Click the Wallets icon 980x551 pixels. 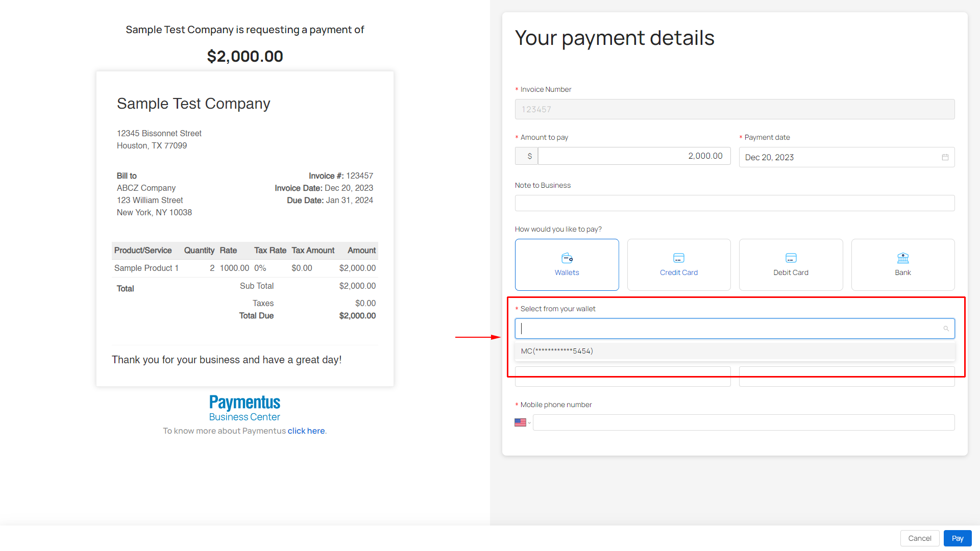[x=567, y=258]
